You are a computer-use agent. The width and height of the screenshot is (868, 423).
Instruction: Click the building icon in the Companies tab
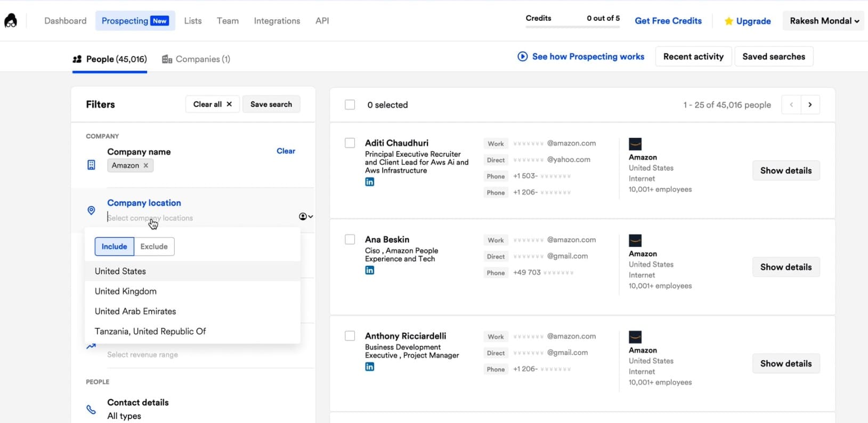(167, 59)
